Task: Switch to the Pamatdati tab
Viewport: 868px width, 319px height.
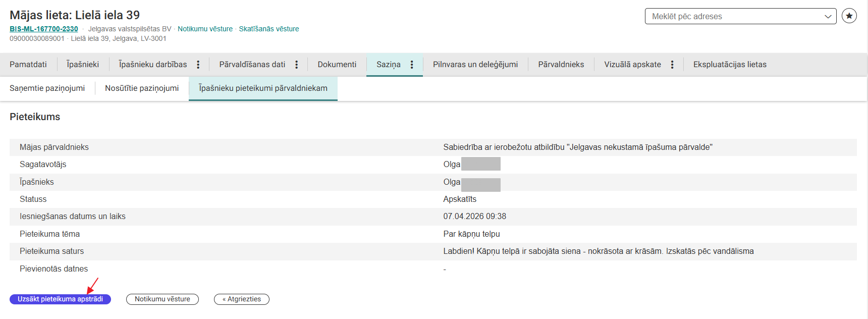Action: coord(28,65)
